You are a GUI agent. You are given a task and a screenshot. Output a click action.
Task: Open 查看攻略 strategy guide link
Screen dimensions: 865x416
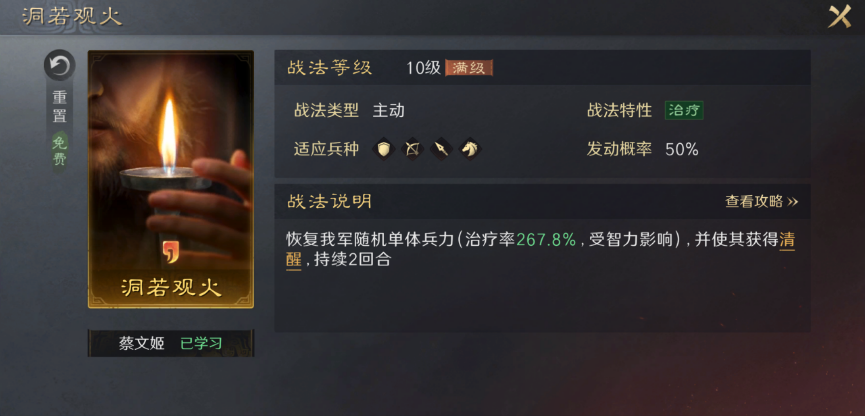[761, 201]
